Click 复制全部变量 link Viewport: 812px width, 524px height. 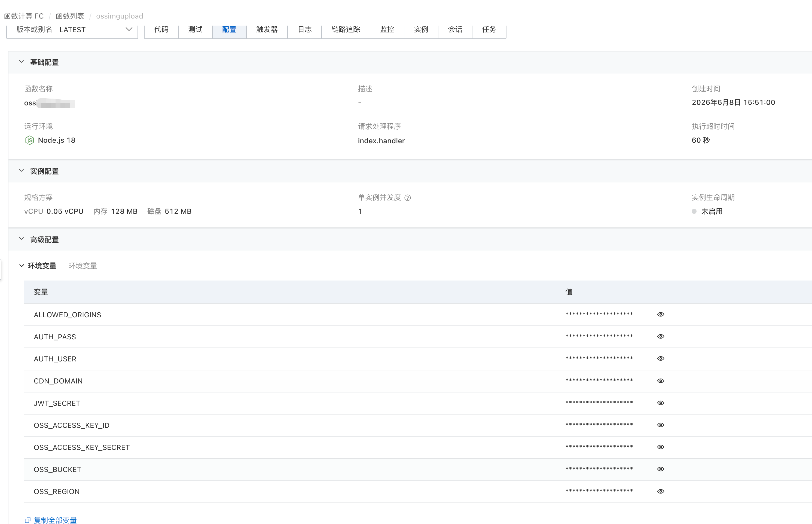point(55,520)
